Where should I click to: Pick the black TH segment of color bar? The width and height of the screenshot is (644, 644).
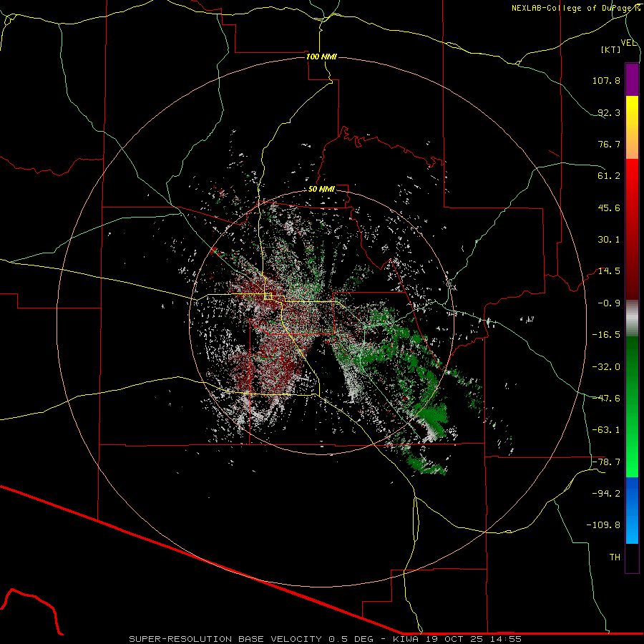(x=632, y=557)
